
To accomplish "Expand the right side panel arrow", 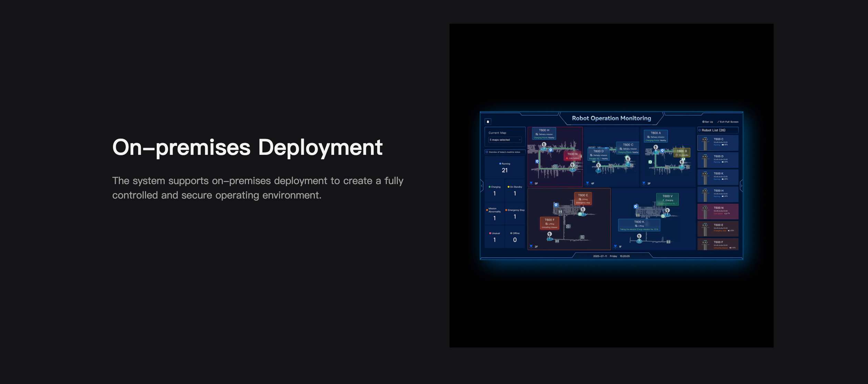I will click(x=741, y=186).
